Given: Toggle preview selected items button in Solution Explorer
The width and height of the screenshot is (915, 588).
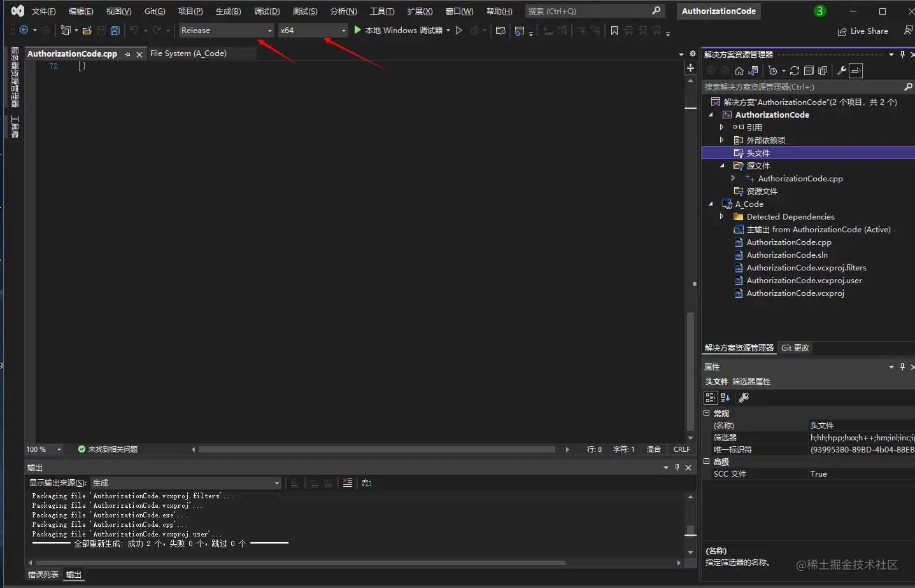Looking at the screenshot, I should [x=856, y=71].
